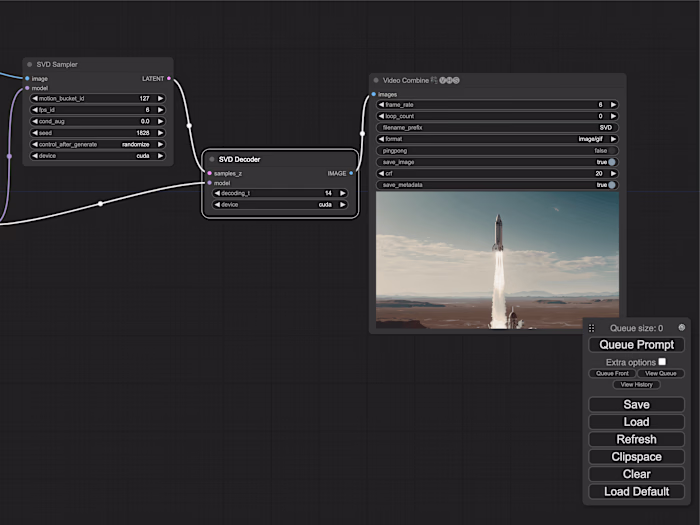700x525 pixels.
Task: Open View History
Action: click(x=636, y=384)
